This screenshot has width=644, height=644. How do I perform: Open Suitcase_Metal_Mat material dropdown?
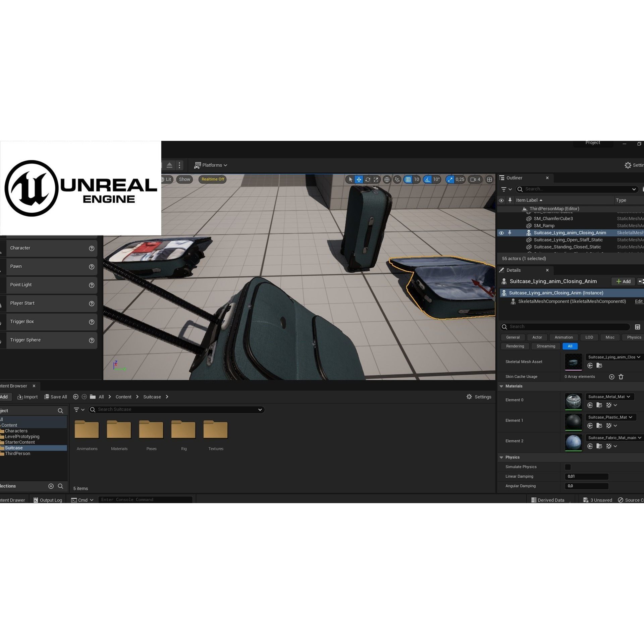coord(610,396)
